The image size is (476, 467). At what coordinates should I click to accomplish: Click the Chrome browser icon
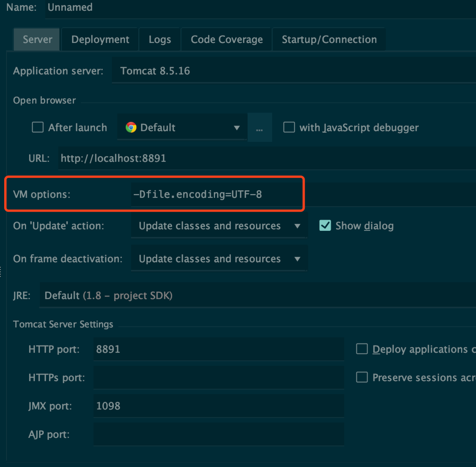click(x=131, y=128)
